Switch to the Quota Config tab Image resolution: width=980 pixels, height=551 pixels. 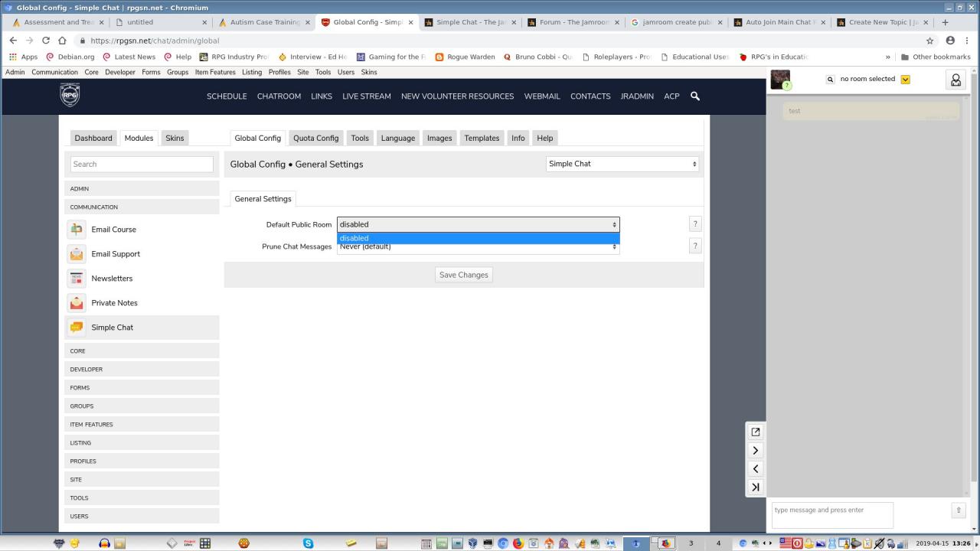315,138
